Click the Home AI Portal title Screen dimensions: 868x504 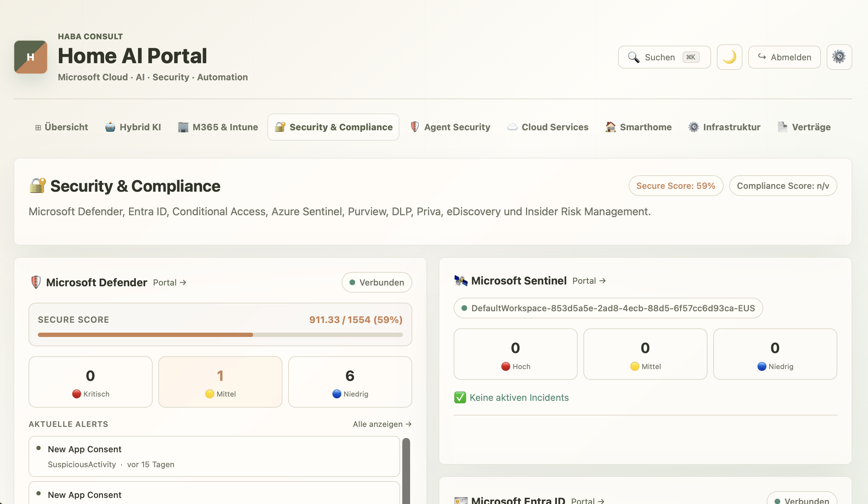click(132, 56)
